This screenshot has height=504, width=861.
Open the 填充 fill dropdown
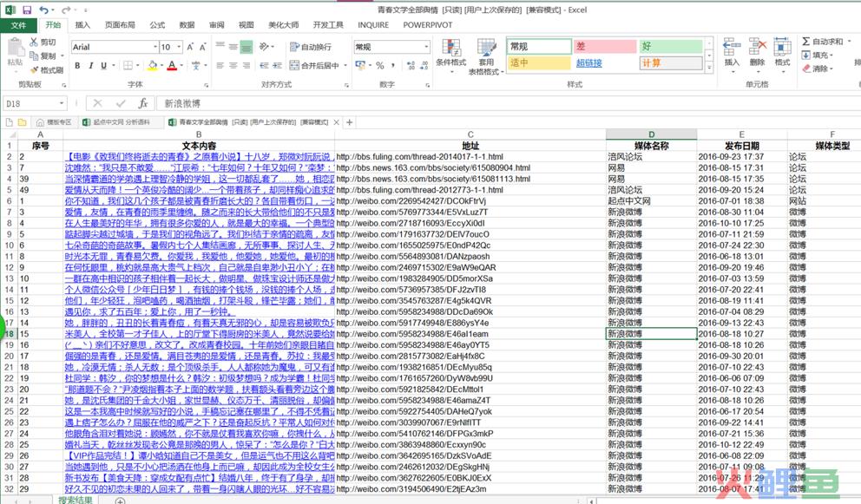click(817, 55)
